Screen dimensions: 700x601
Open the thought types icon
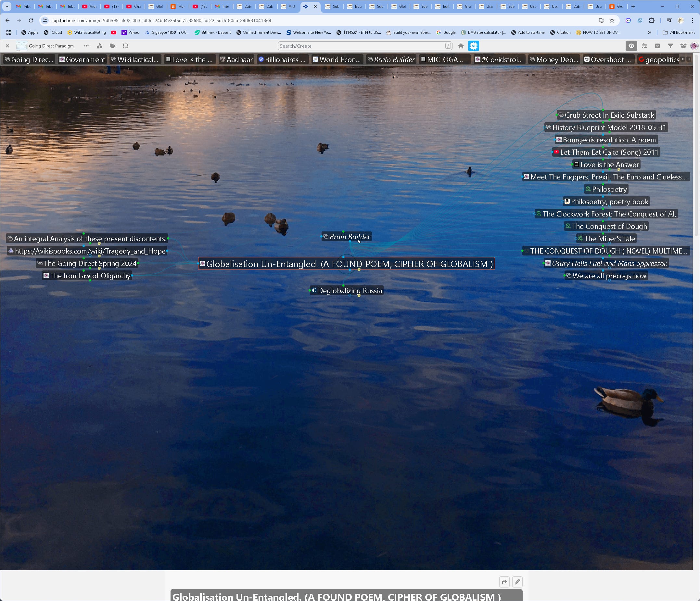point(99,46)
